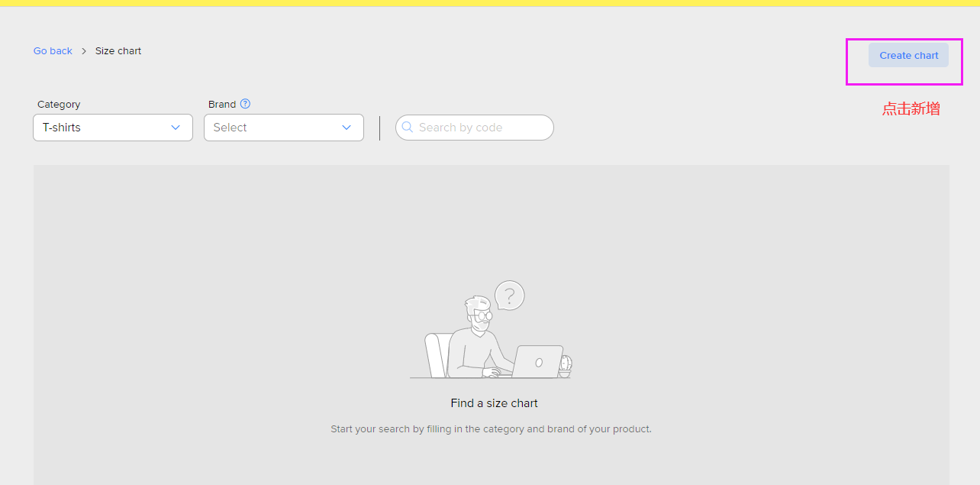
Task: Click the cactus plant beside the laptop
Action: point(565,366)
